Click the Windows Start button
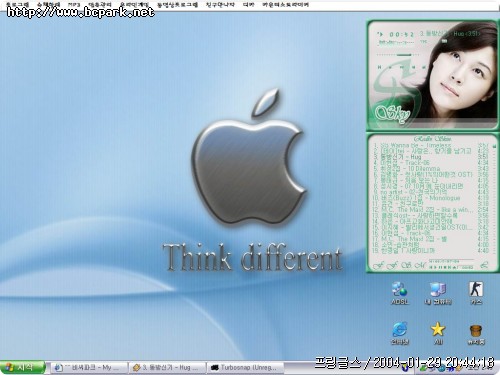The height and width of the screenshot is (375, 500). point(22,367)
